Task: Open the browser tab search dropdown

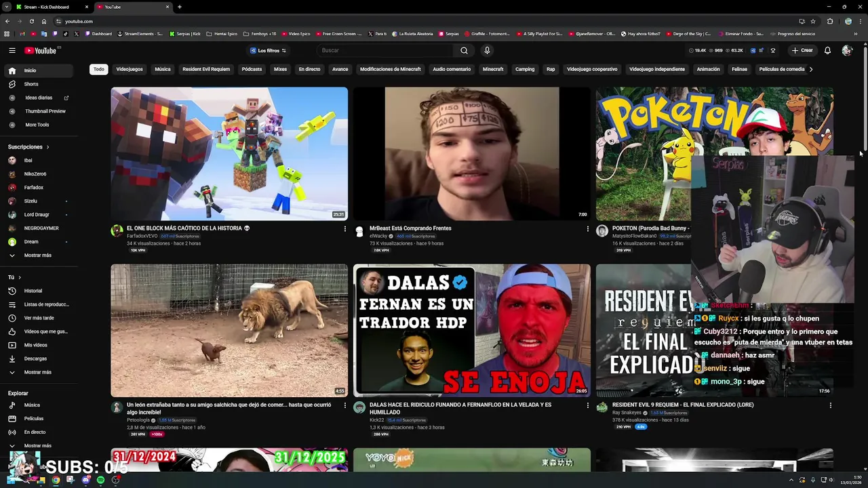Action: (7, 7)
